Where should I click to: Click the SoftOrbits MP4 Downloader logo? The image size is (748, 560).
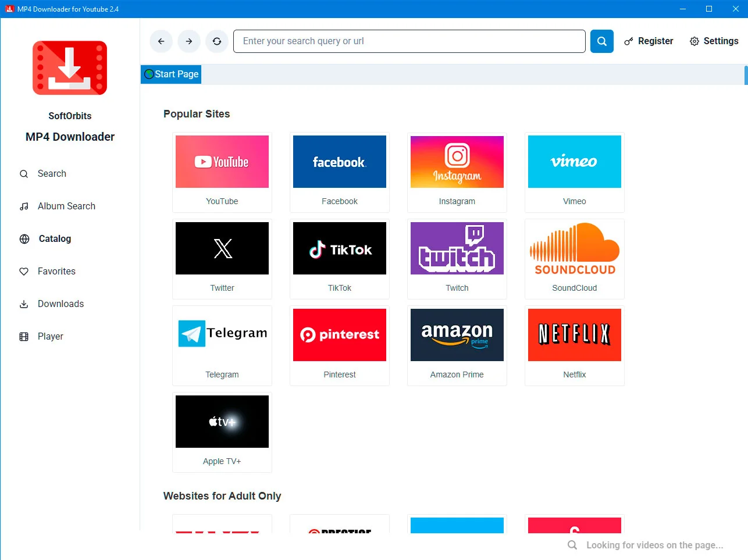point(69,67)
